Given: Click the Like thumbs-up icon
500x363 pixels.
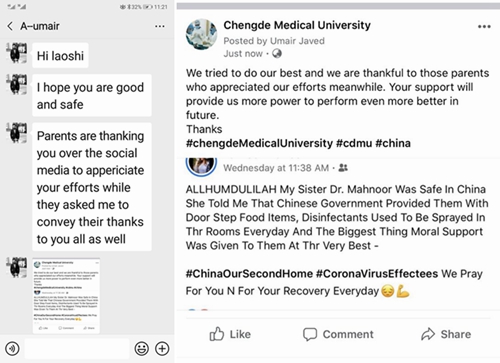Looking at the screenshot, I should 217,334.
